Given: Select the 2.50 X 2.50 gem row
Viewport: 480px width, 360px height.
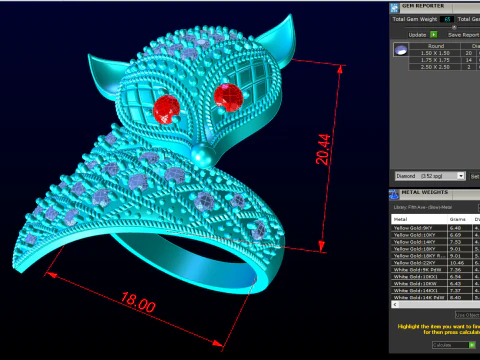Looking at the screenshot, I should pos(444,67).
